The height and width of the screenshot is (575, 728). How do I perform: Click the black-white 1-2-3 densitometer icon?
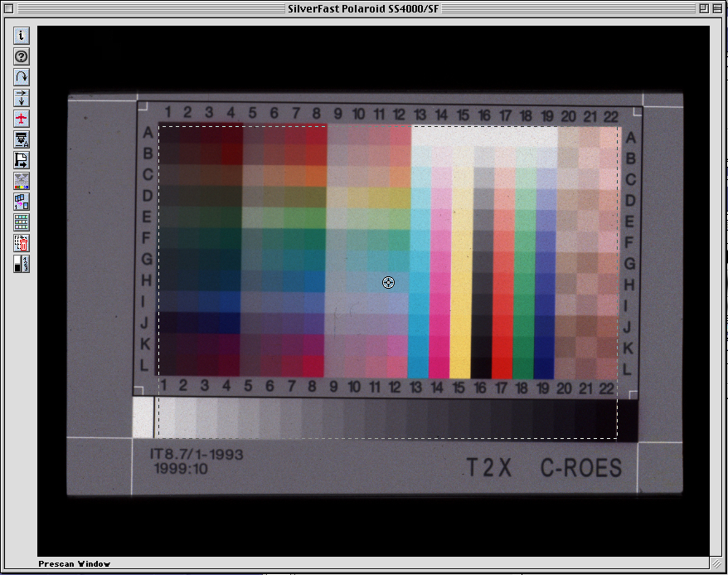point(22,264)
